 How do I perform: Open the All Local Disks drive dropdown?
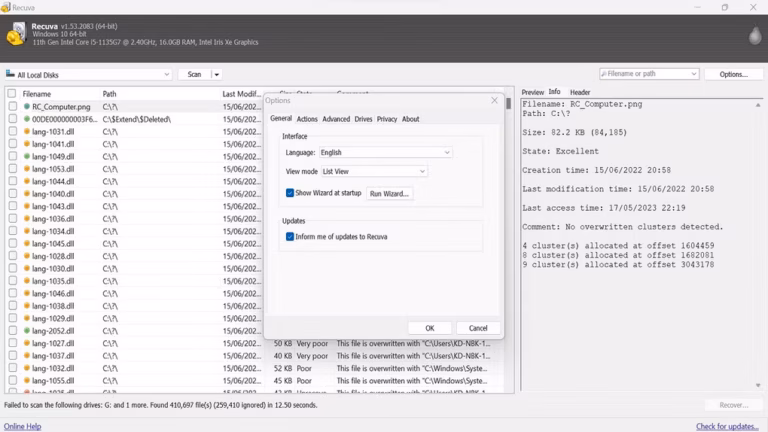pyautogui.click(x=167, y=74)
